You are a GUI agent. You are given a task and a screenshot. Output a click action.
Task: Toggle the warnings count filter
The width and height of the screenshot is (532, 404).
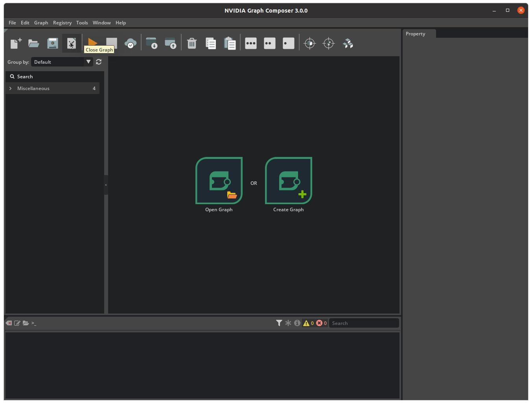[x=309, y=323]
